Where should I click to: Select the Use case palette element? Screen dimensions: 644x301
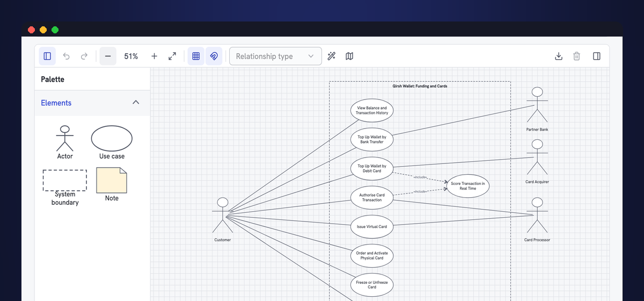112,142
